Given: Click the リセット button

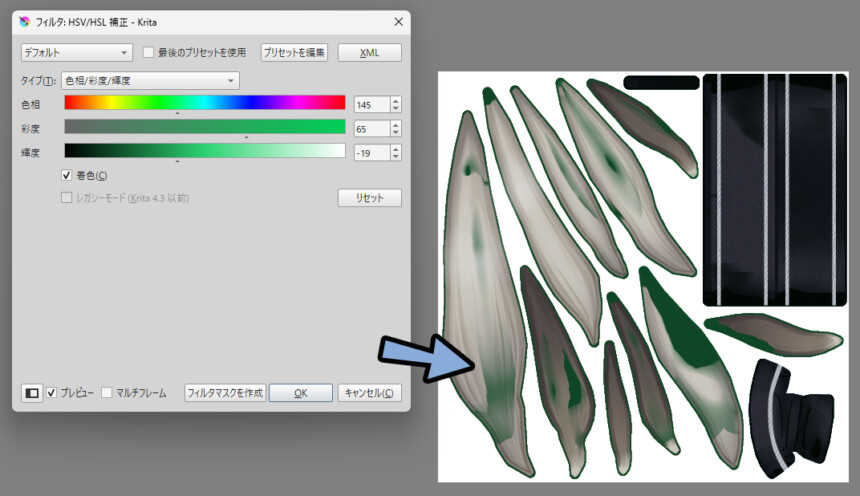Looking at the screenshot, I should (x=370, y=198).
